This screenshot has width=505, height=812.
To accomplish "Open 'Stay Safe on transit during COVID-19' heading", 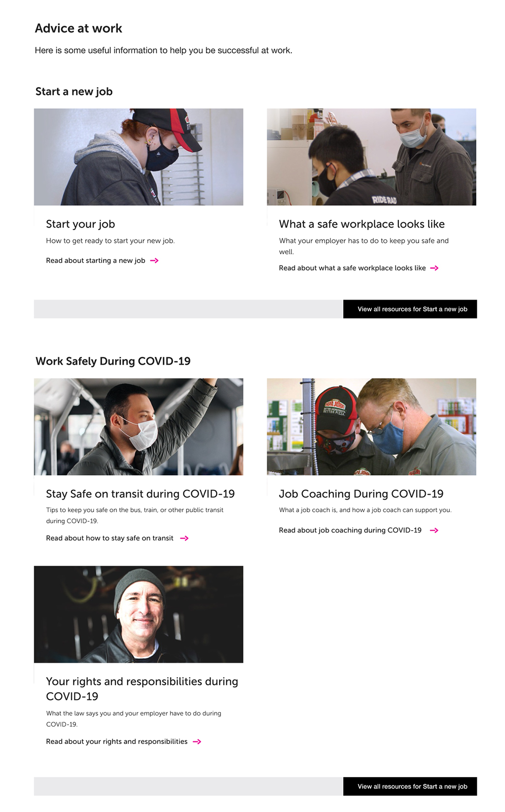I will (140, 494).
